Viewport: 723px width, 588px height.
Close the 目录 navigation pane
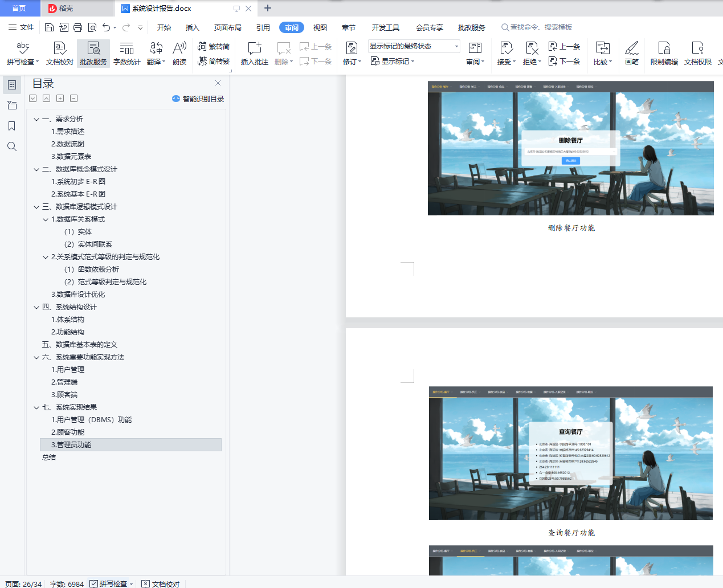218,83
